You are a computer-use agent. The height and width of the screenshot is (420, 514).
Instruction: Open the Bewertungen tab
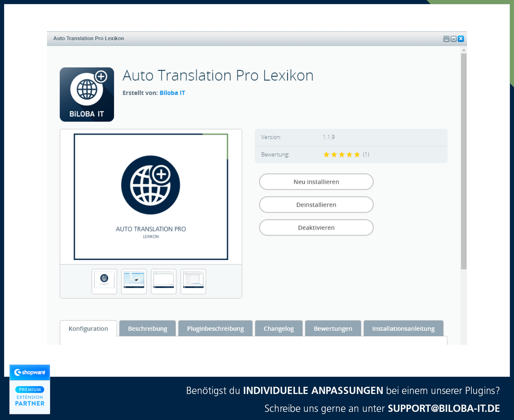pos(333,328)
